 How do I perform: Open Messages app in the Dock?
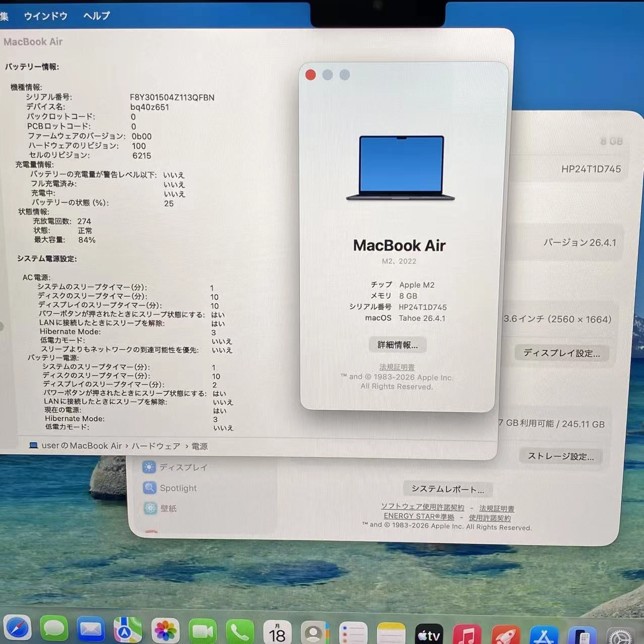pos(54,629)
